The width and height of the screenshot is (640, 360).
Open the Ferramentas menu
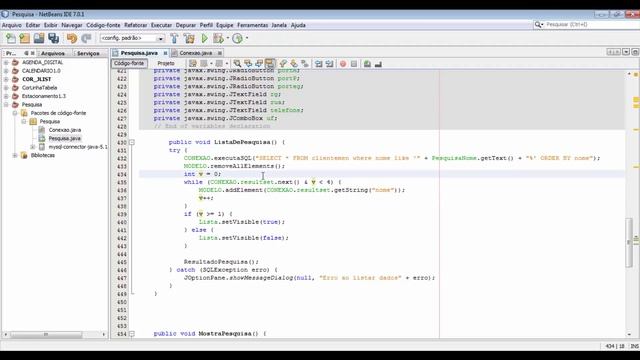pos(253,25)
